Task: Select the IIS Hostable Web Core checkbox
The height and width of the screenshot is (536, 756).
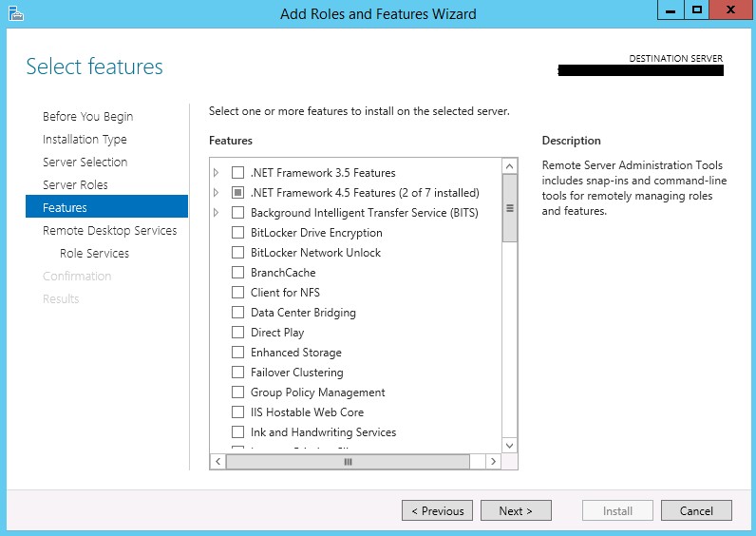Action: point(238,412)
